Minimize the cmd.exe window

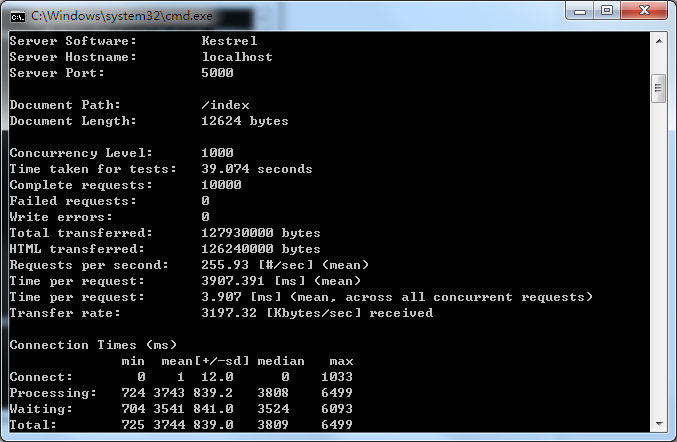tap(580, 11)
